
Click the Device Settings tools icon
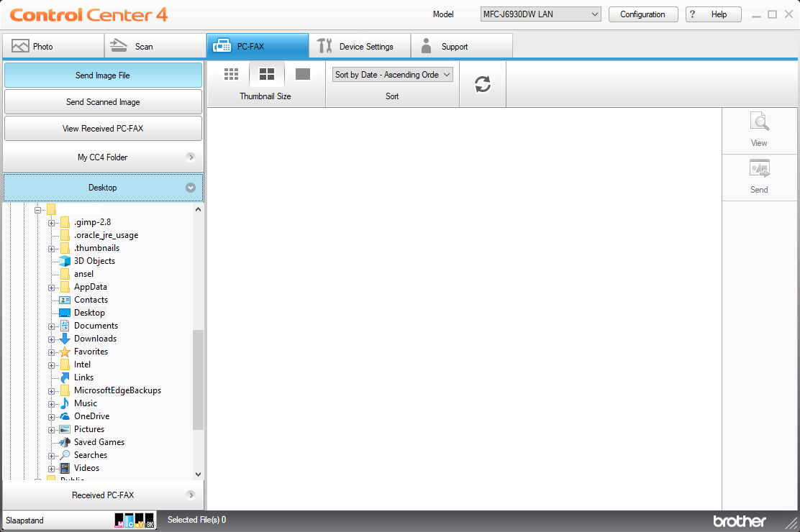coord(324,46)
